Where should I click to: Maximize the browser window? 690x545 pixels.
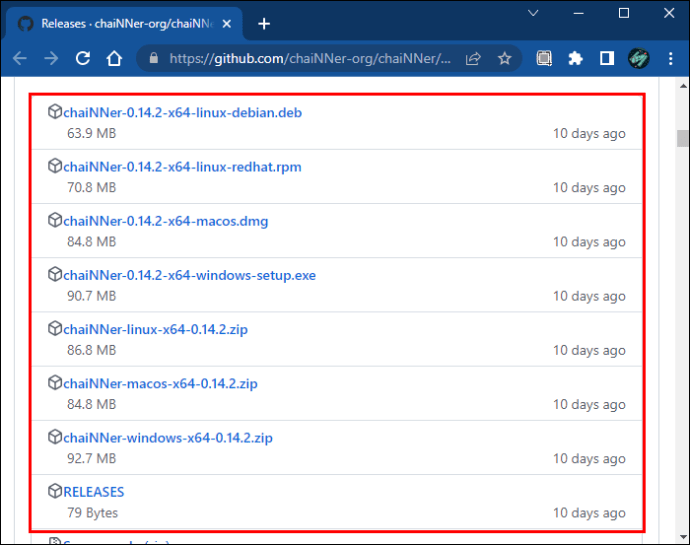[624, 13]
